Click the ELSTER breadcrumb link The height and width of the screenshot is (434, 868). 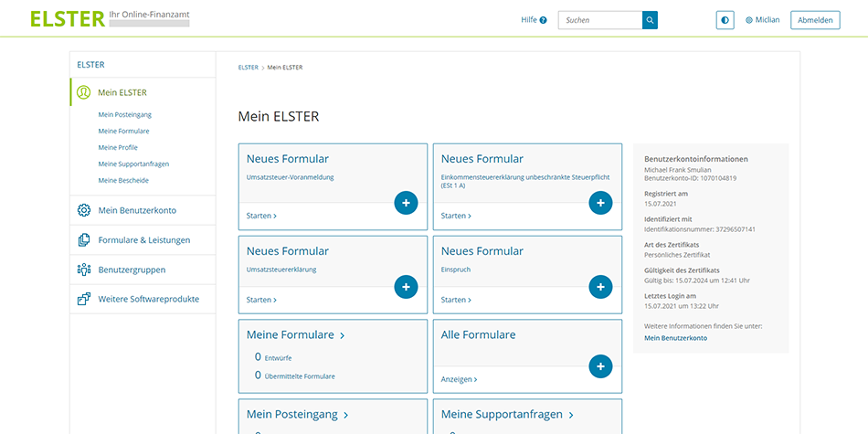click(248, 68)
